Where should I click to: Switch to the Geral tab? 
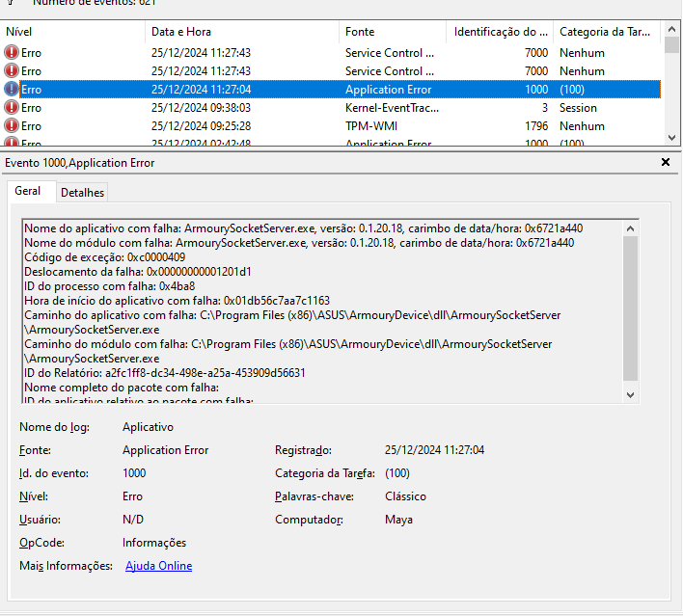coord(27,191)
